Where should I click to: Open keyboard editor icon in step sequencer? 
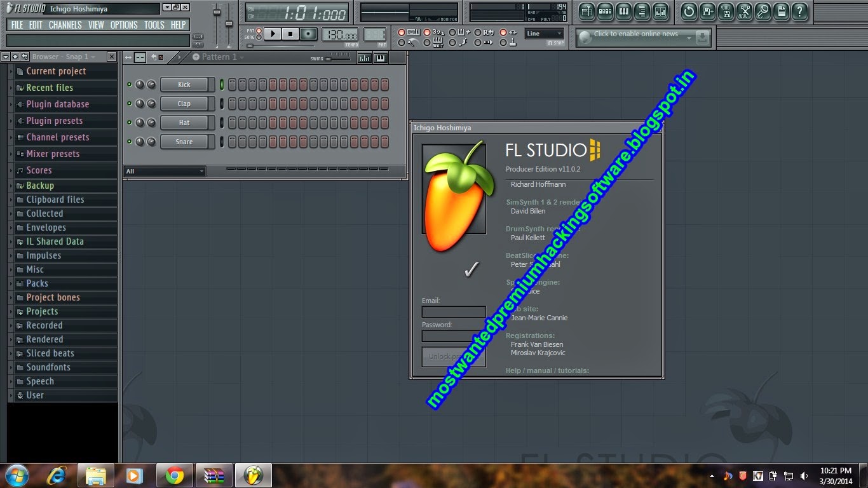pos(381,58)
